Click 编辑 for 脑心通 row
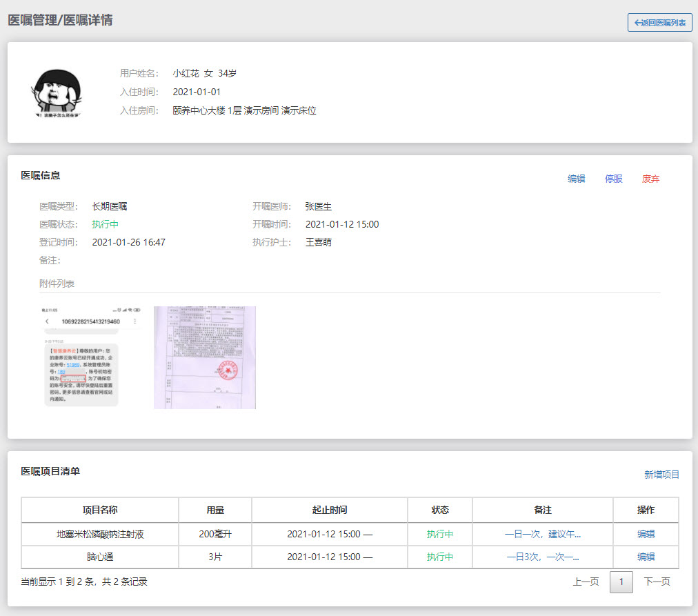The width and height of the screenshot is (698, 616). coord(646,557)
